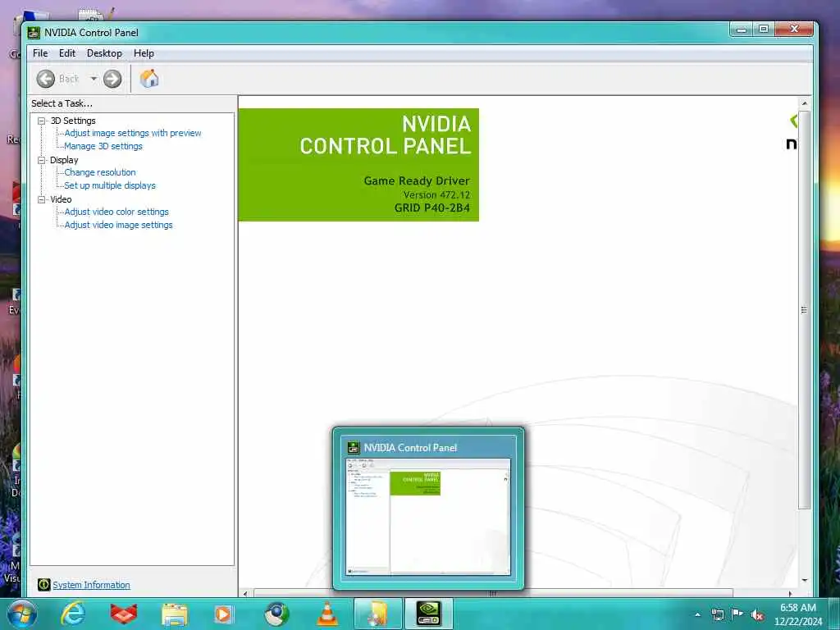Click the NVIDIA Control Panel taskbar button
Image resolution: width=840 pixels, height=630 pixels.
(x=429, y=614)
